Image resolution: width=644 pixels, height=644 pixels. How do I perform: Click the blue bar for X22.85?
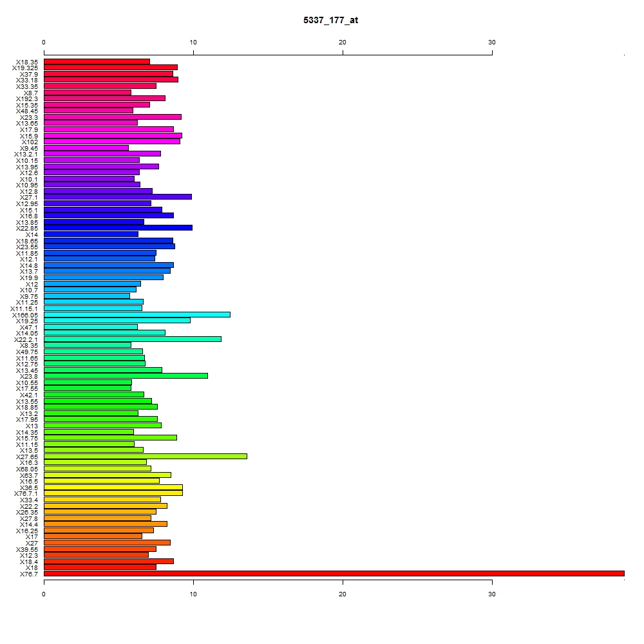(x=118, y=227)
